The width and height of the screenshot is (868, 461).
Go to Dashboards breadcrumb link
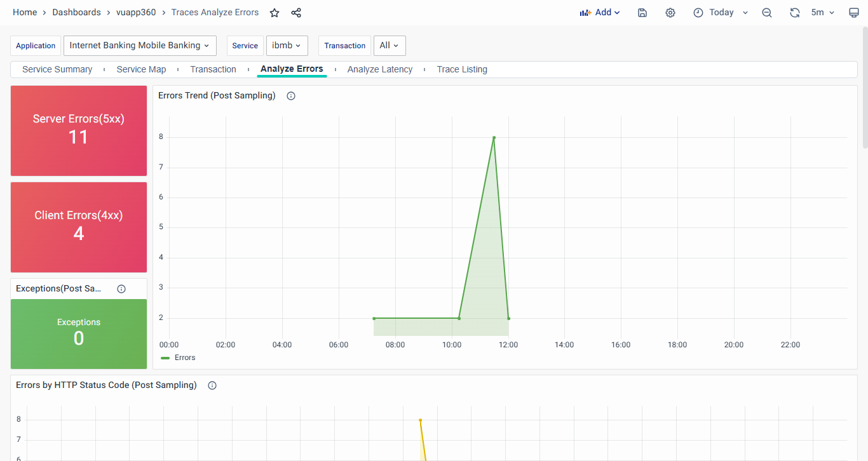76,13
